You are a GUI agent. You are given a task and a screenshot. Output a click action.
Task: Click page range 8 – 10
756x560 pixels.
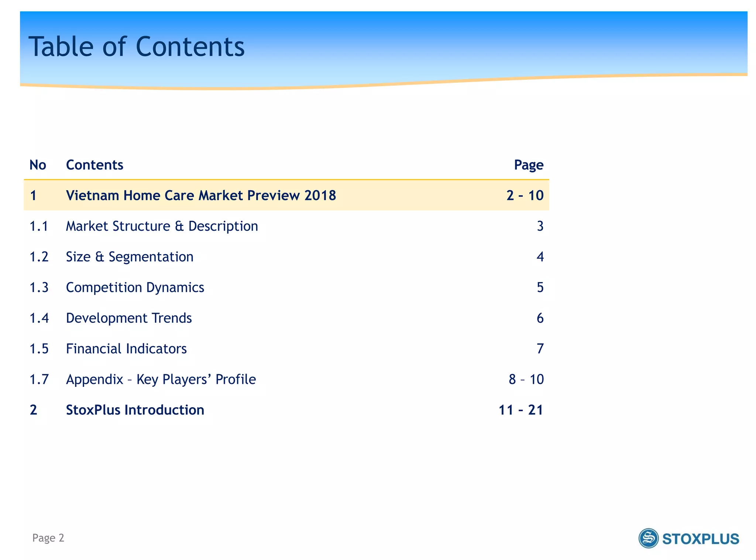click(526, 379)
